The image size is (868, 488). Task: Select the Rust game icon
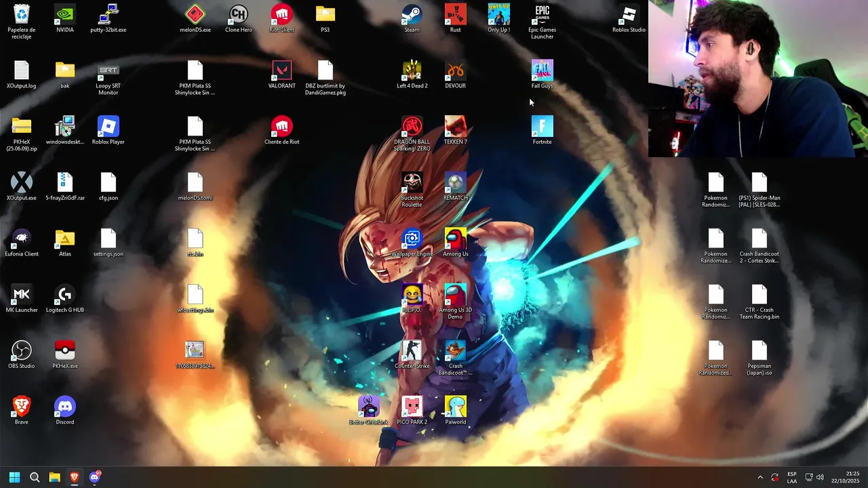(456, 15)
